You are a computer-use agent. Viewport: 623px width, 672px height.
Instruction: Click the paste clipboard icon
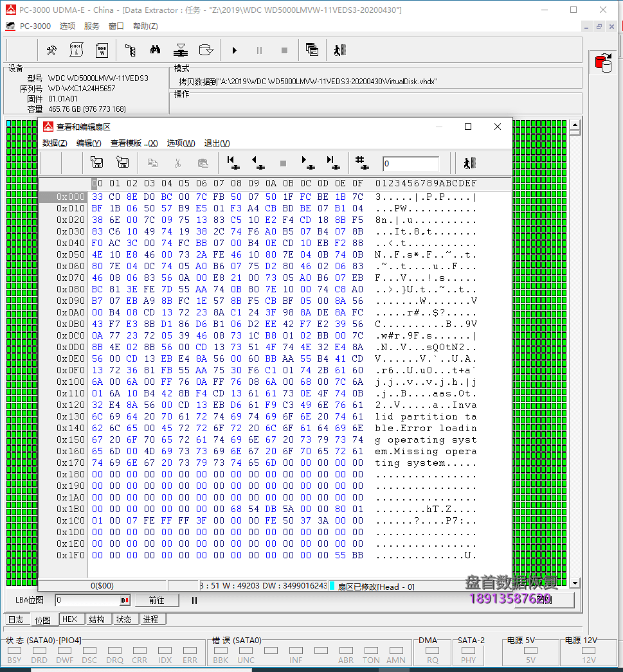click(203, 163)
